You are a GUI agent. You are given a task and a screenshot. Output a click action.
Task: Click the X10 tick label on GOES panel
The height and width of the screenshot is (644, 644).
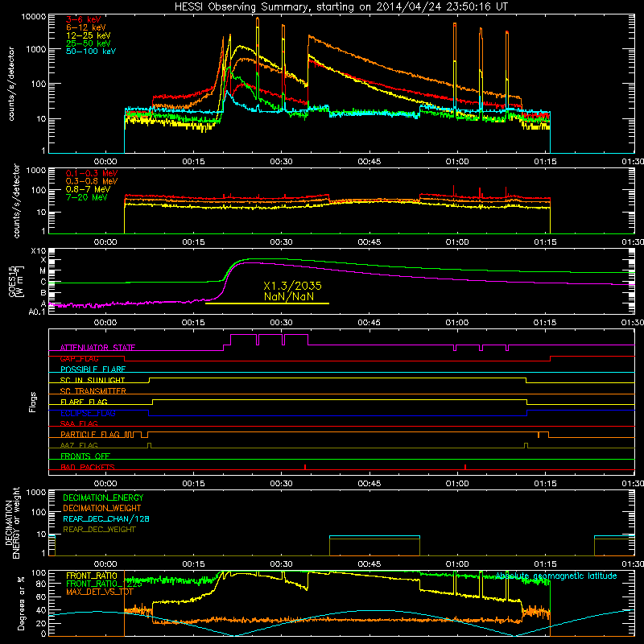pos(39,251)
